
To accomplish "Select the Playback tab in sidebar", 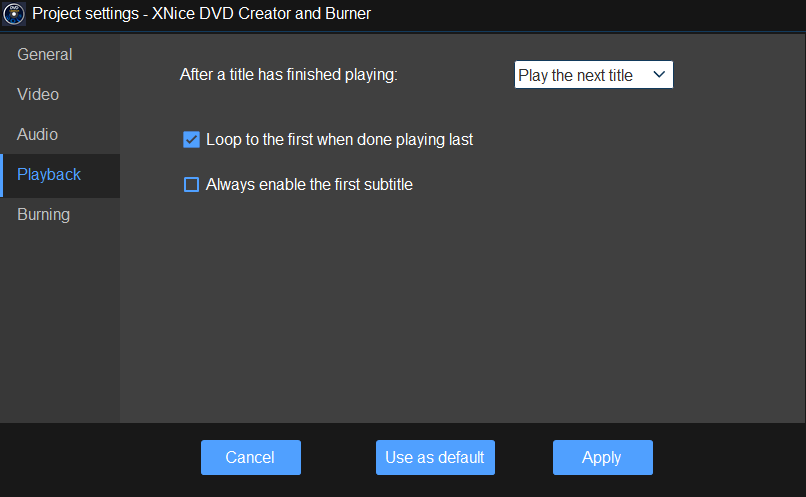I will pos(49,174).
